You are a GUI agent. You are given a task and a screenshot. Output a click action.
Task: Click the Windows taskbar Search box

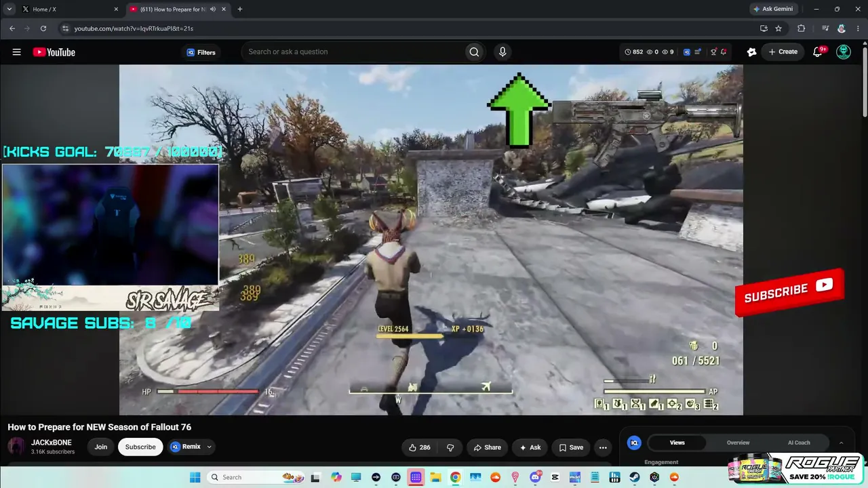(x=257, y=477)
